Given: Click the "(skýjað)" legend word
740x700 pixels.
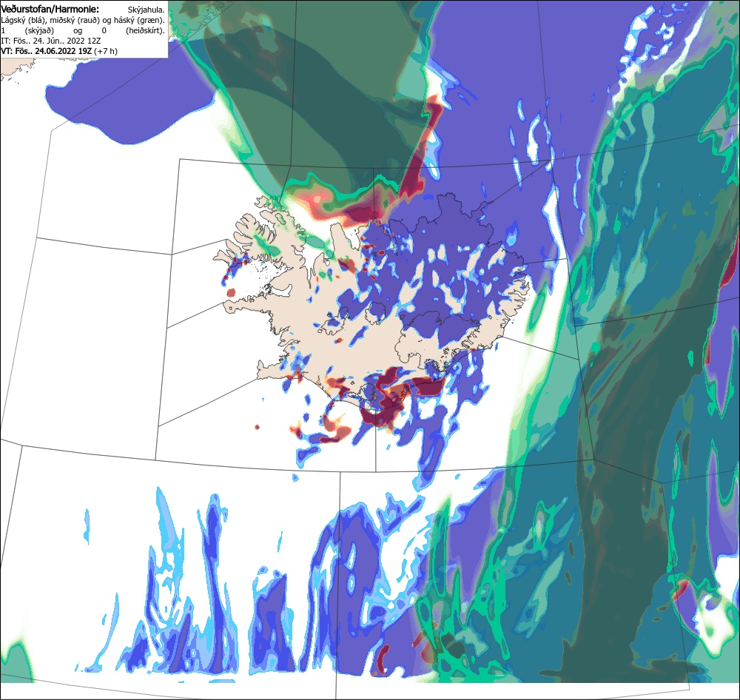Looking at the screenshot, I should point(40,30).
